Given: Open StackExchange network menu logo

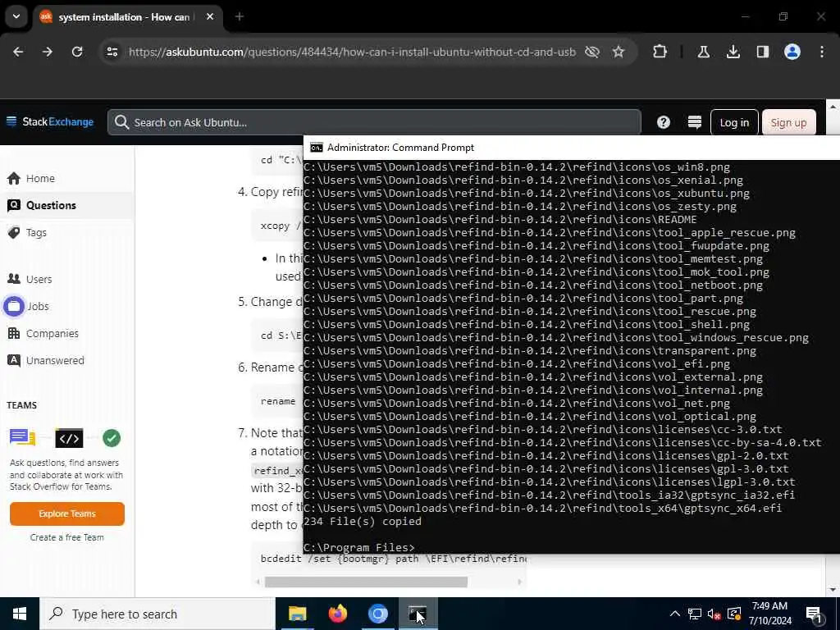Looking at the screenshot, I should pyautogui.click(x=50, y=121).
